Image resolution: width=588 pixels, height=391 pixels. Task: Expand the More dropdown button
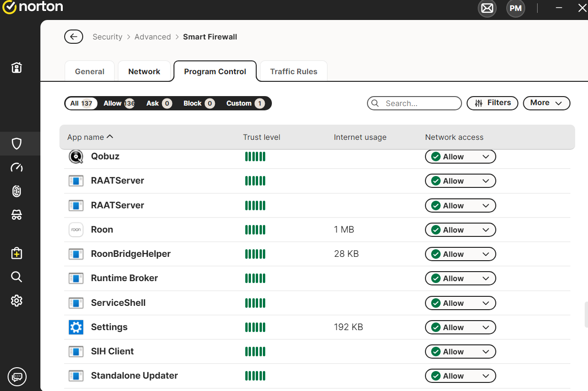click(x=546, y=103)
